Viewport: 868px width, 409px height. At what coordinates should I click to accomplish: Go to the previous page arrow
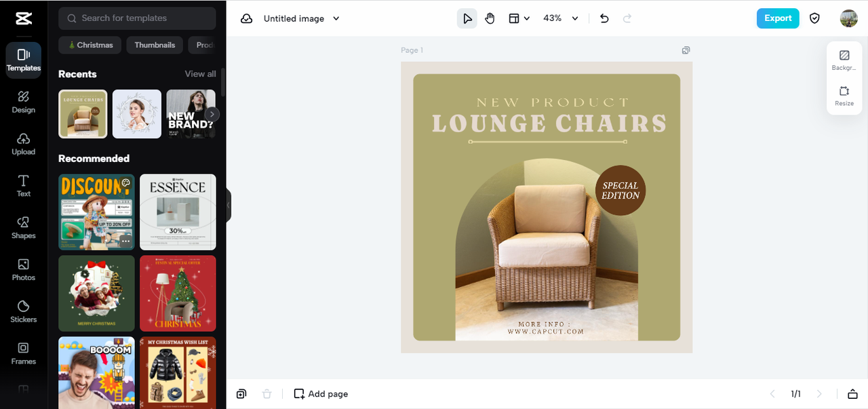pos(772,394)
